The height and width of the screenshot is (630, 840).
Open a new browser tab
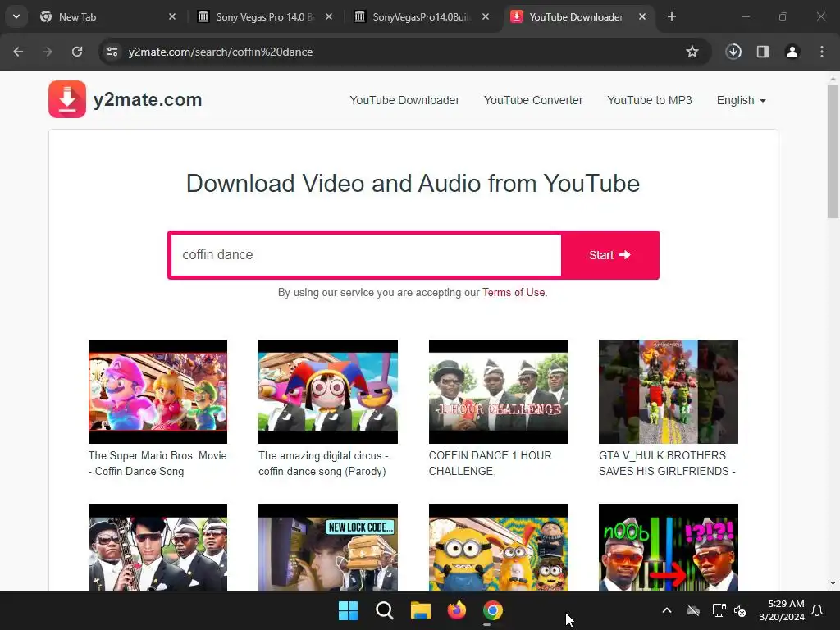click(671, 16)
